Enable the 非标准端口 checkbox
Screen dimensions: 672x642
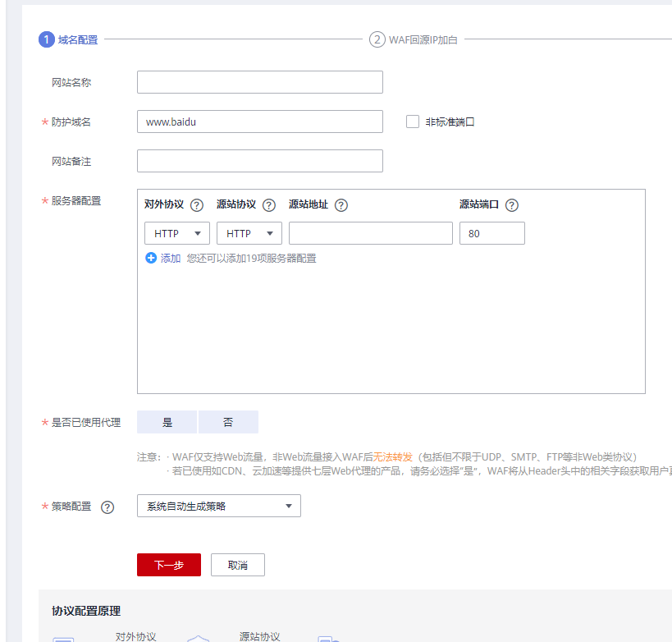[412, 122]
